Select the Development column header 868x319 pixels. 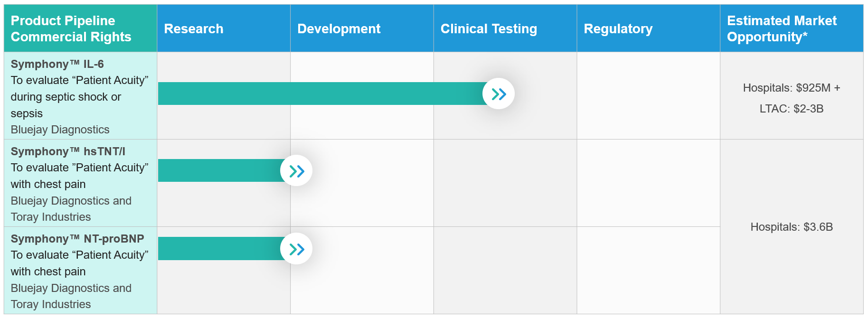pyautogui.click(x=362, y=28)
